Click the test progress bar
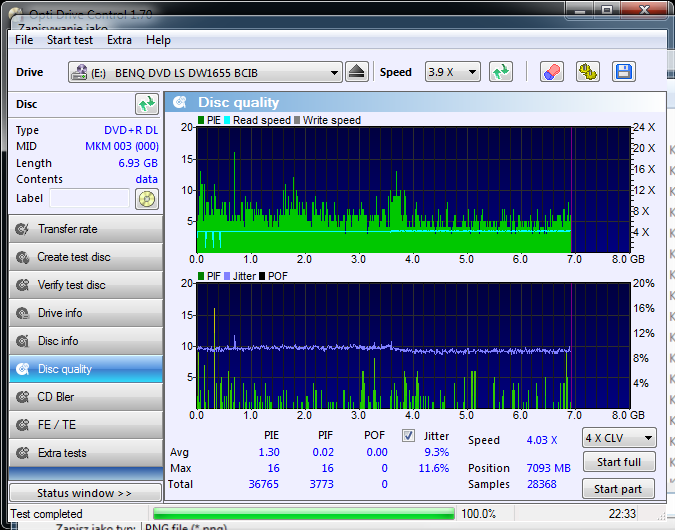 coord(304,514)
